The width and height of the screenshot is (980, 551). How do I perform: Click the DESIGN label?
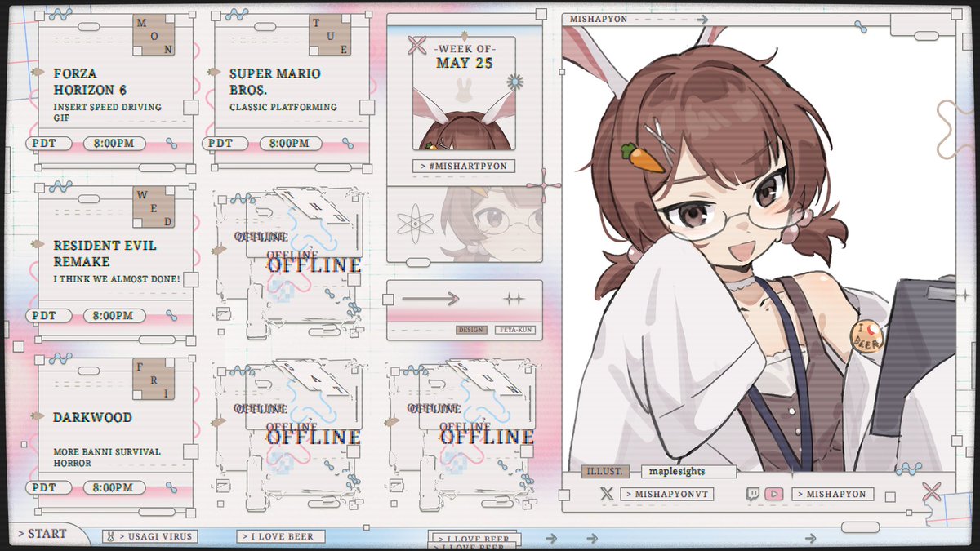(x=471, y=330)
